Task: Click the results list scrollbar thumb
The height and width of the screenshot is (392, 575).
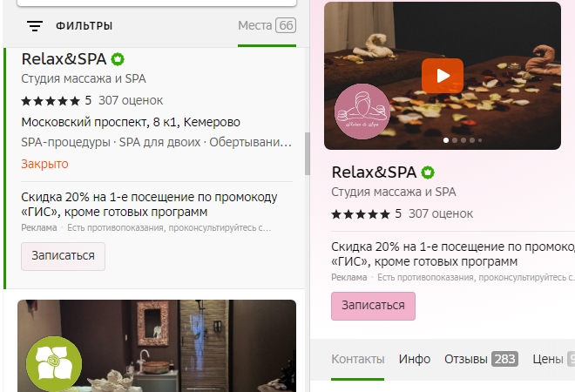Action: click(308, 154)
